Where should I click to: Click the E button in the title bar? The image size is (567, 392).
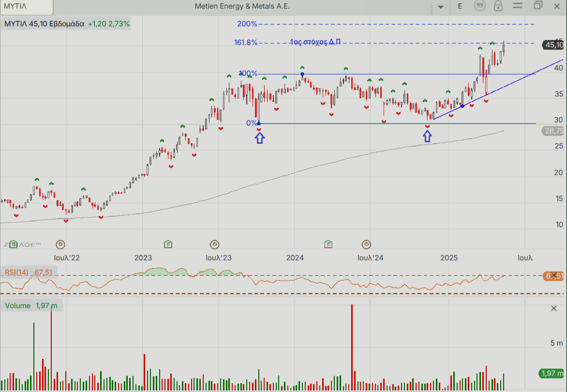tap(460, 6)
